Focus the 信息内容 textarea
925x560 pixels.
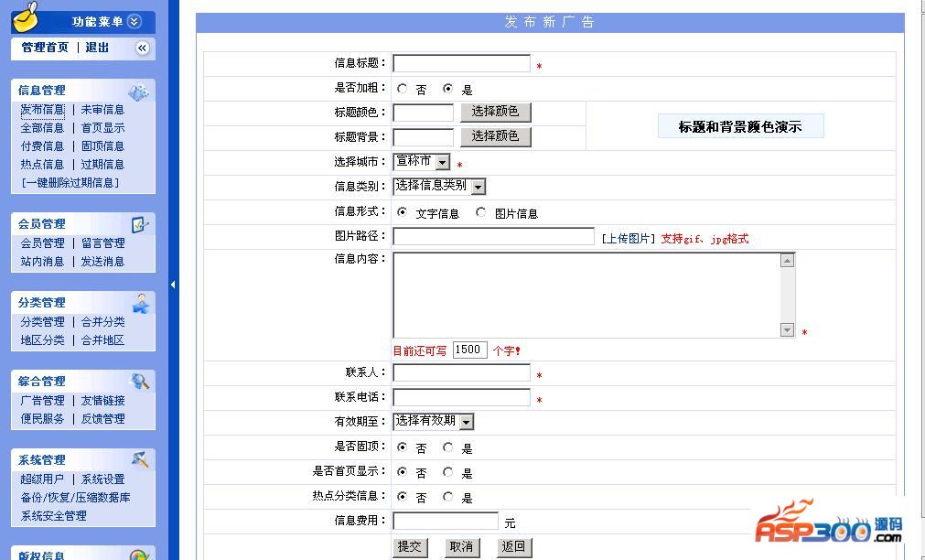[594, 295]
